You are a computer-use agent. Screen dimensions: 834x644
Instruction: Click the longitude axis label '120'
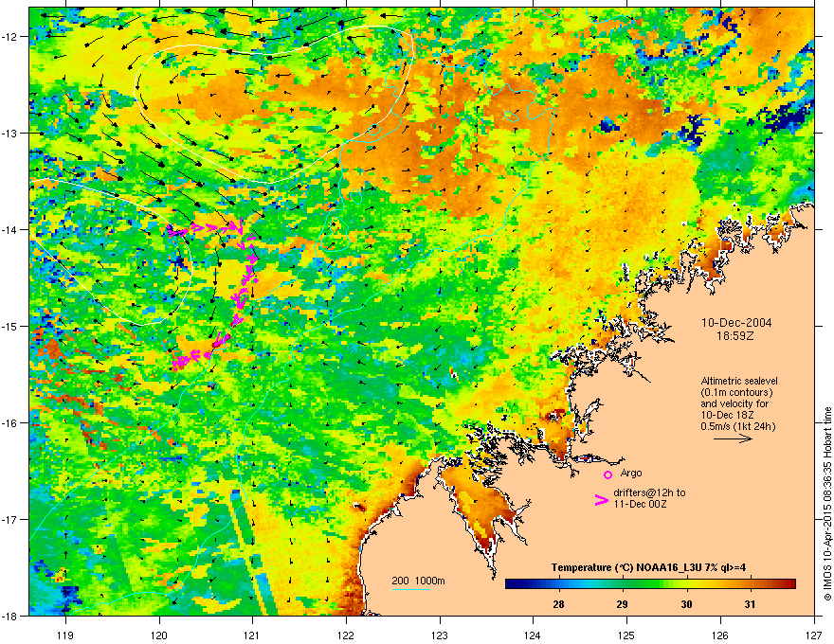pos(159,635)
